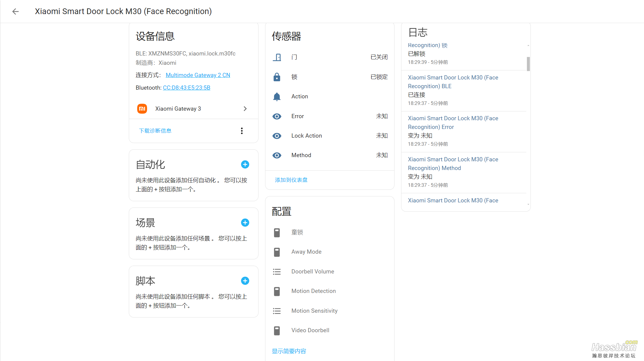The image size is (644, 361).
Task: Open the Away Mode configuration entity
Action: point(330,252)
